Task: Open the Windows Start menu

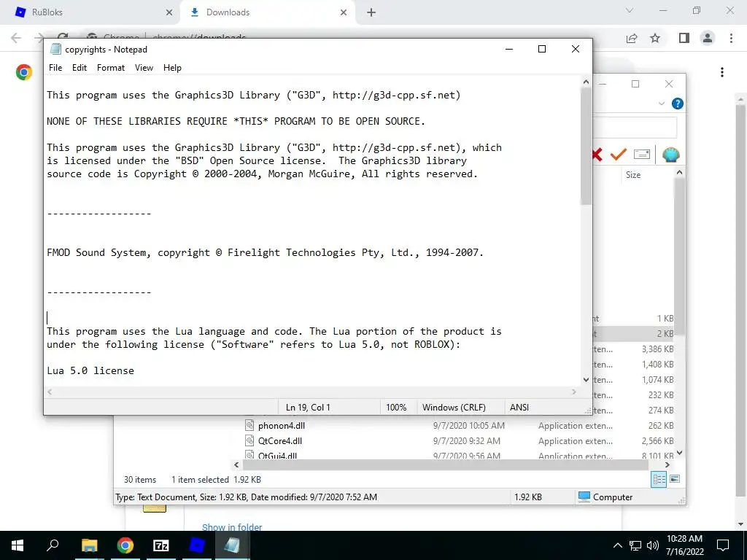Action: [18, 545]
